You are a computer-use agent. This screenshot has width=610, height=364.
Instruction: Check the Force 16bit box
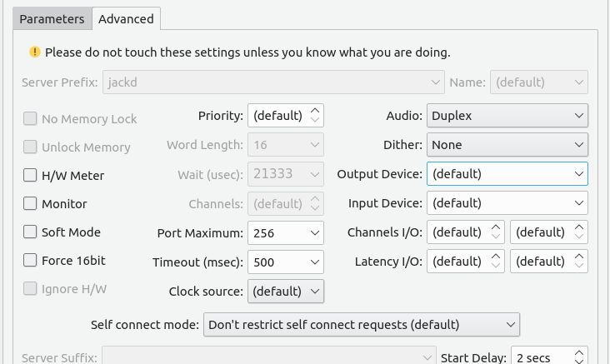click(30, 260)
